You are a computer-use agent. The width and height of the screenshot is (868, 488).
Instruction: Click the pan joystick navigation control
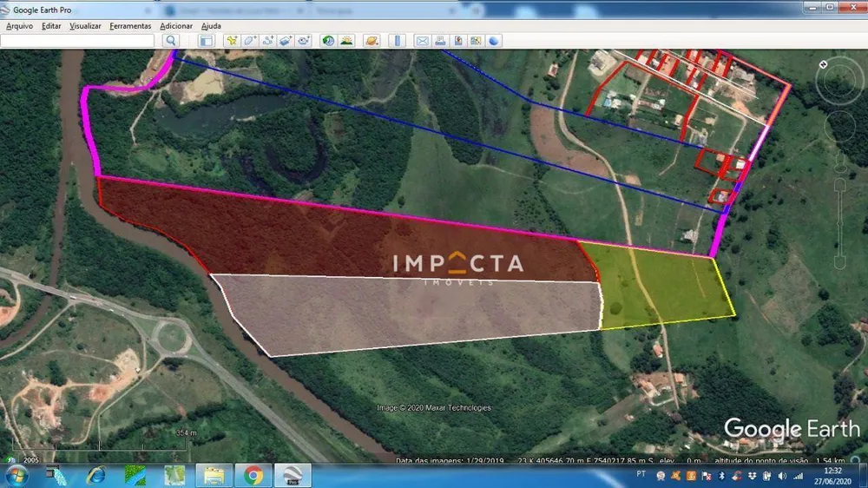point(839,128)
